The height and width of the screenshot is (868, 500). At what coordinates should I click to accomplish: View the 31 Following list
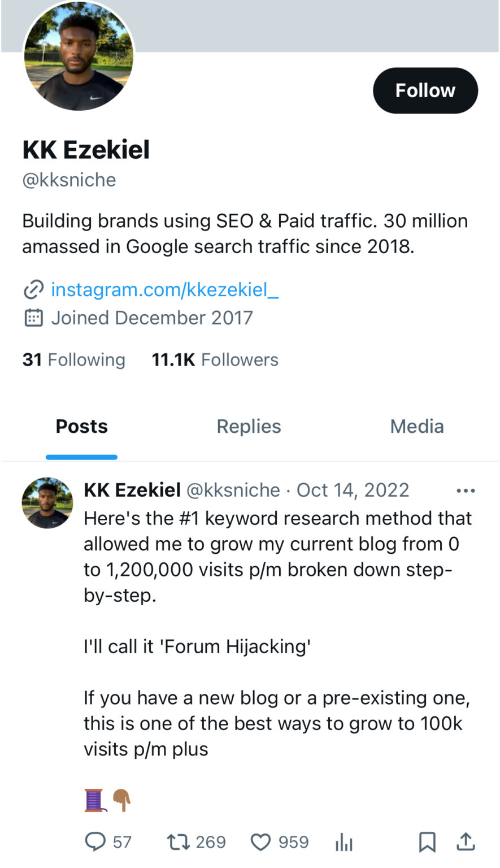[74, 360]
